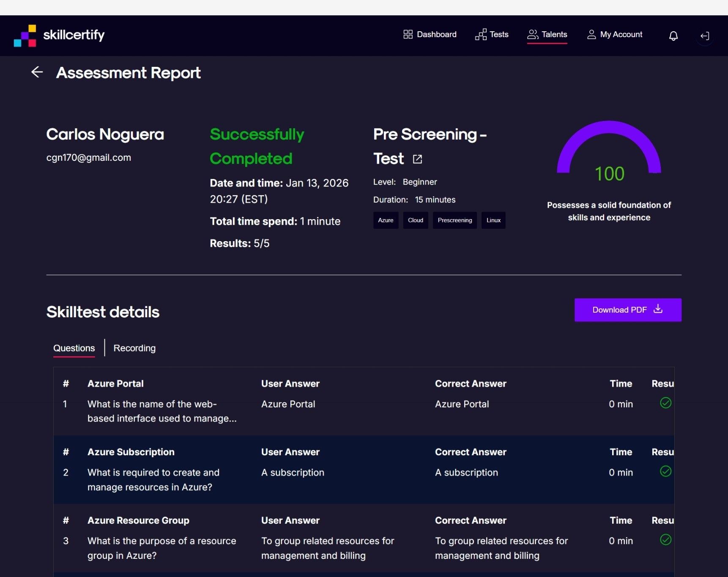This screenshot has width=728, height=577.
Task: Click the 'Azure Resource Group' question heading
Action: point(138,521)
